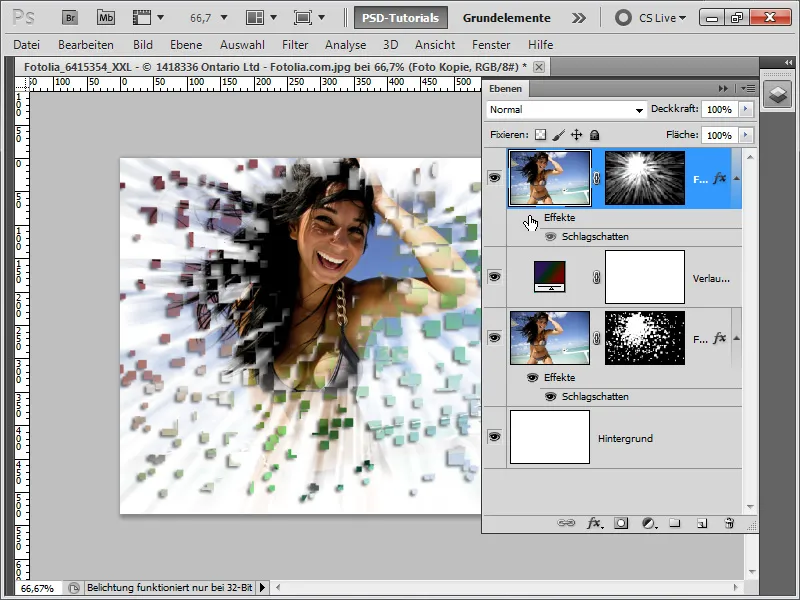Click the fx badge on the lower photo layer

pos(719,338)
